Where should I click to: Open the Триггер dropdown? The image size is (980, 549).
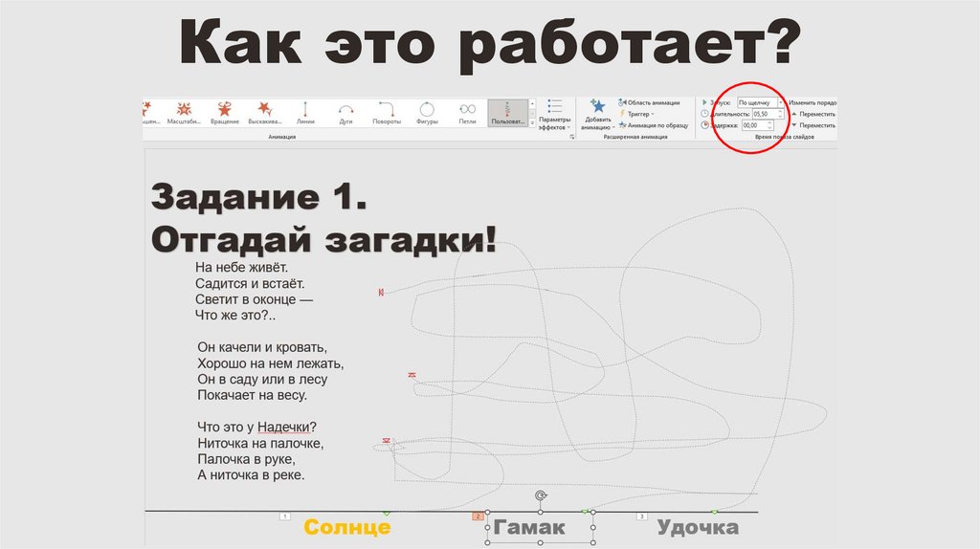point(637,114)
